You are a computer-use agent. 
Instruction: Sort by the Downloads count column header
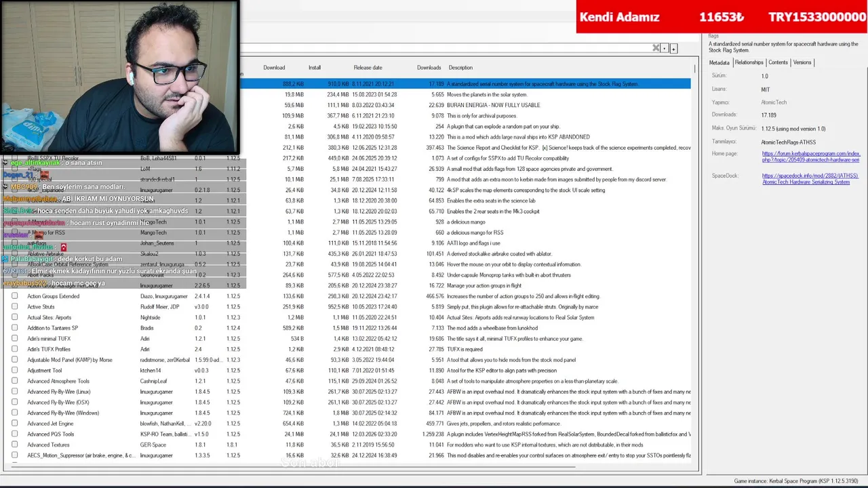tap(429, 68)
